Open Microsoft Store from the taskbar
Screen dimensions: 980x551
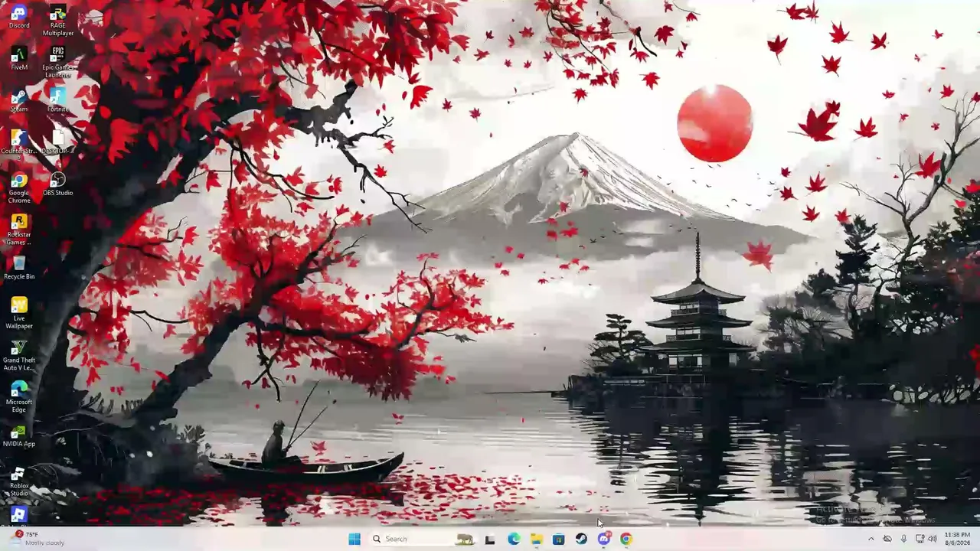(559, 539)
